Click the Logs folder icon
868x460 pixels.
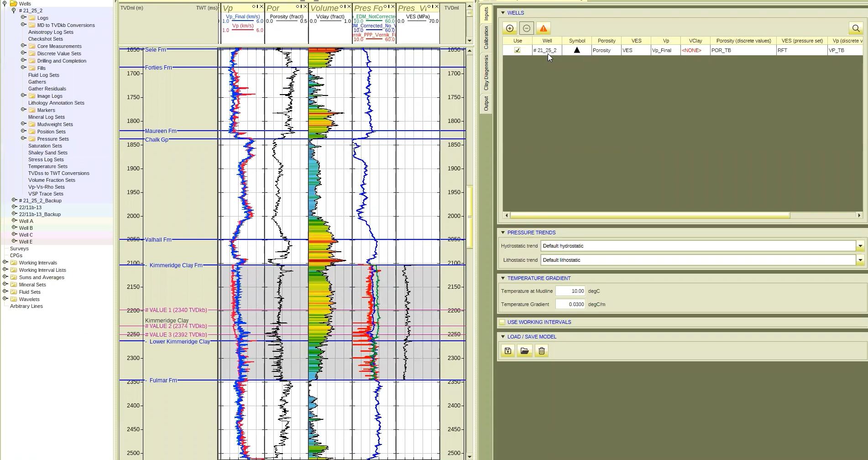click(x=32, y=18)
